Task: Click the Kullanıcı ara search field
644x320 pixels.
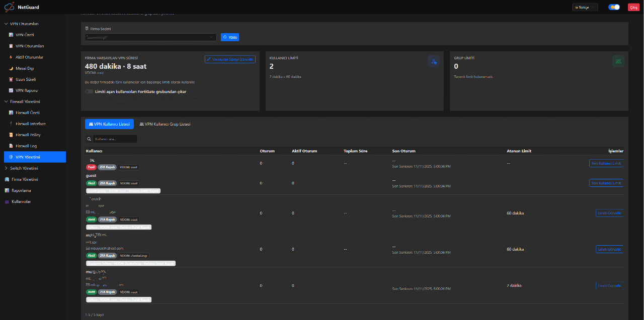Action: (x=115, y=139)
